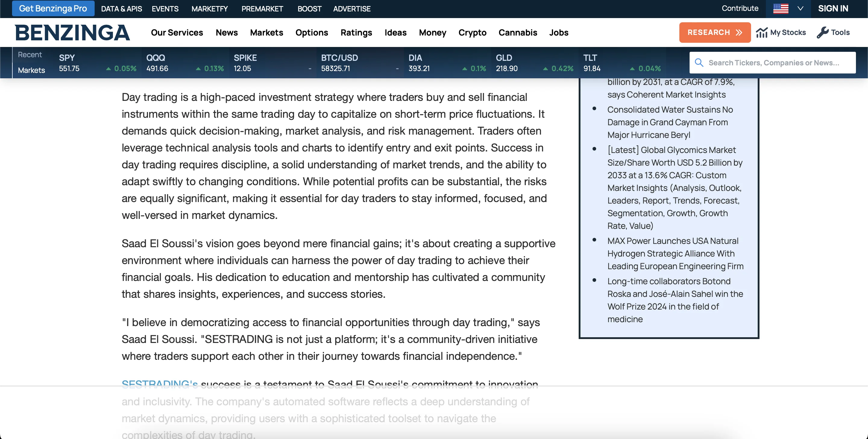The width and height of the screenshot is (868, 439).
Task: Click the magnifying glass search icon
Action: (x=699, y=63)
